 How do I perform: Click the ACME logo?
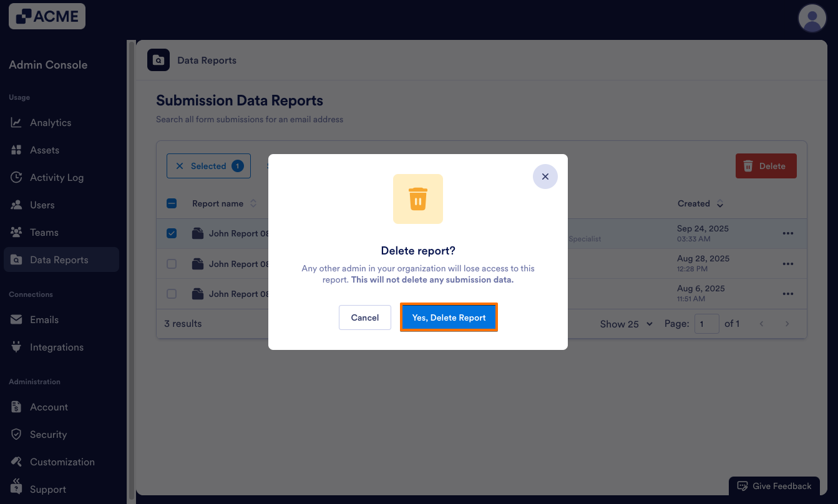[47, 17]
